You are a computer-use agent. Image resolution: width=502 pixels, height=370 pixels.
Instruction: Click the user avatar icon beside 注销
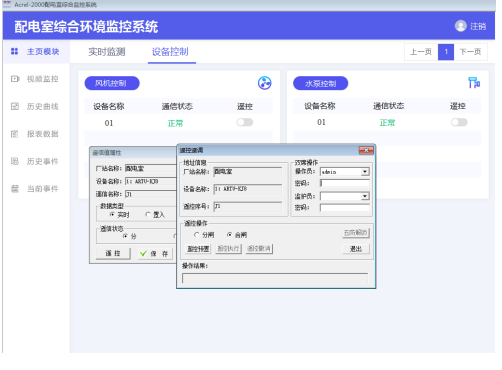tap(461, 26)
